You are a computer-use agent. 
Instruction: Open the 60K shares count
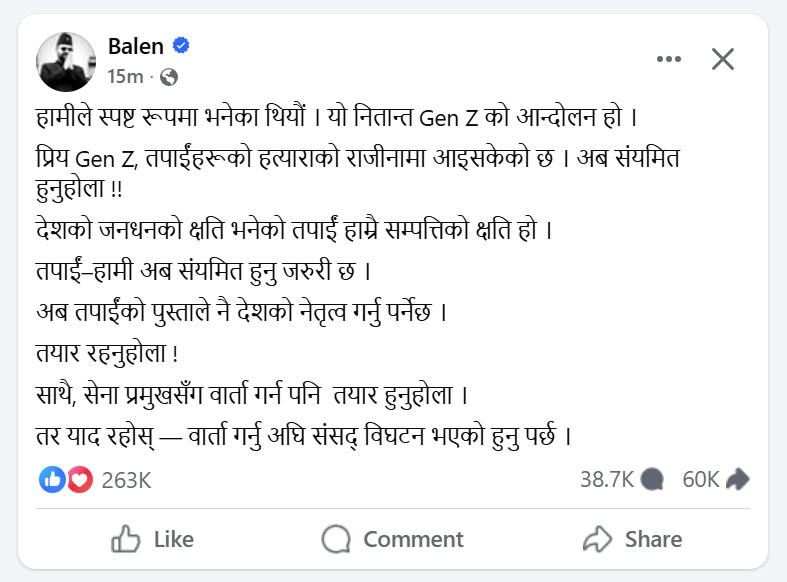pyautogui.click(x=700, y=480)
